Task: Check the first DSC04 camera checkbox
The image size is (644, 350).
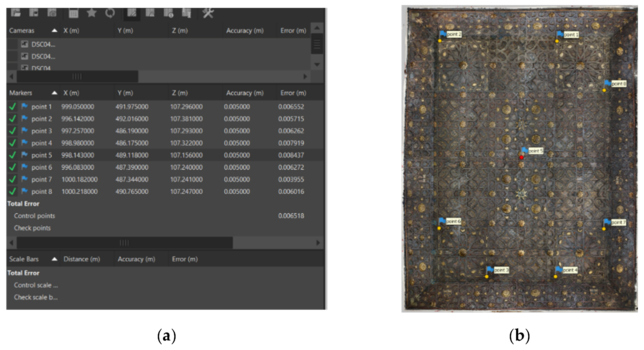Action: pyautogui.click(x=12, y=45)
